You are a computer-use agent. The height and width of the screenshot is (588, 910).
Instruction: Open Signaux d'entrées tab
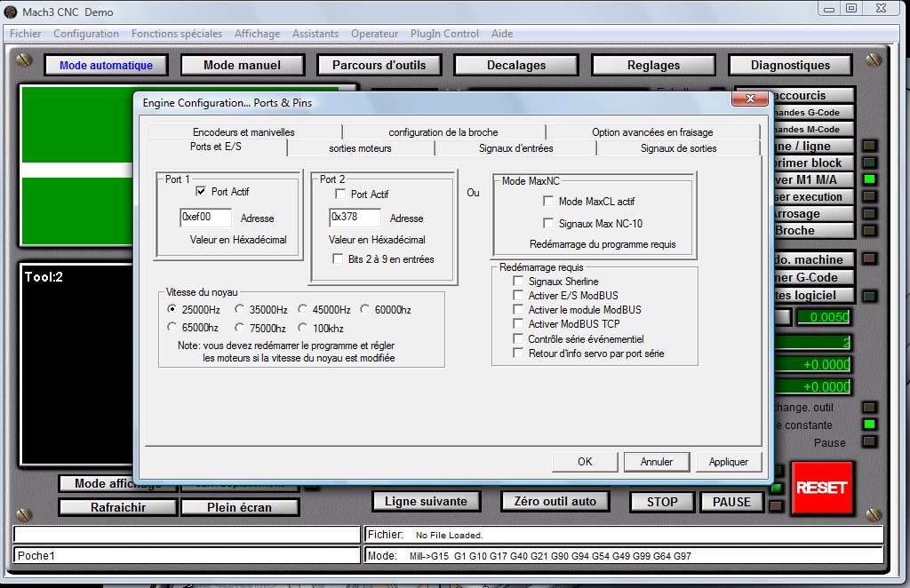tap(516, 148)
